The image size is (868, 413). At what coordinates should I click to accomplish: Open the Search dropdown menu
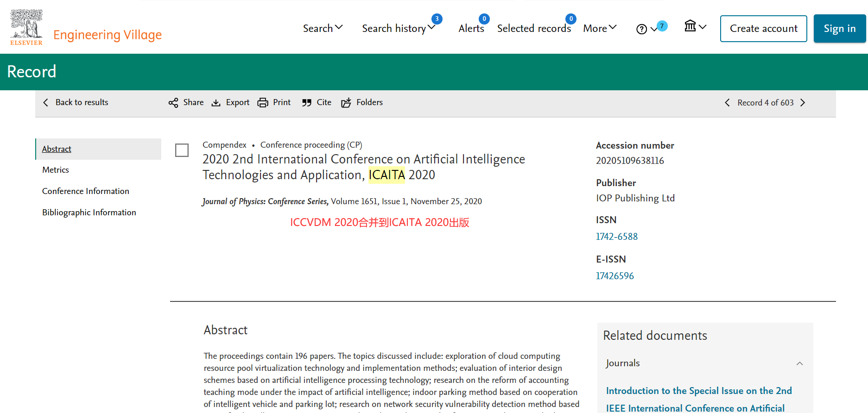point(323,28)
